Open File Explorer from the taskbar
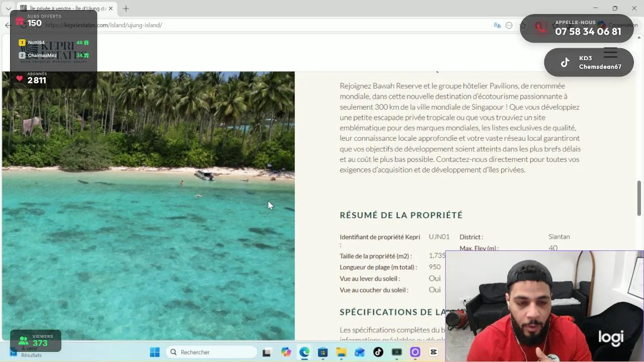Viewport: 644px width, 362px height. coord(341,352)
